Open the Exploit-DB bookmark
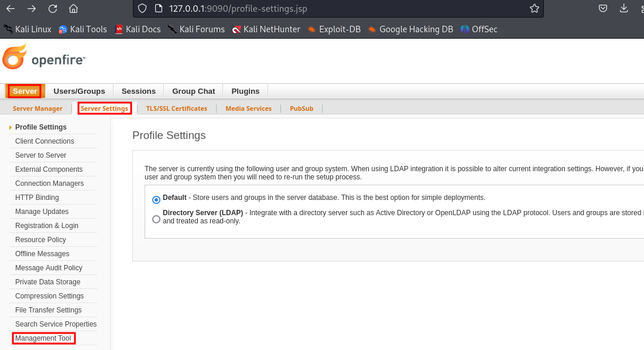Image resolution: width=644 pixels, height=350 pixels. [334, 29]
